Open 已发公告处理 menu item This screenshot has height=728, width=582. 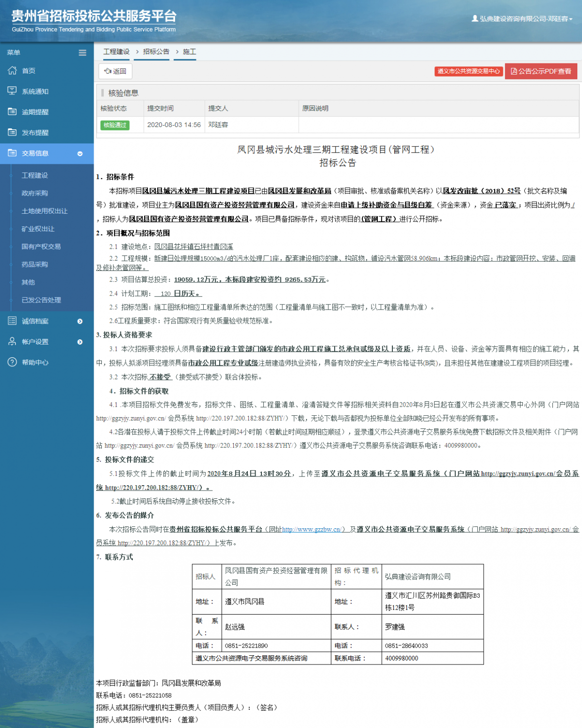pos(41,301)
